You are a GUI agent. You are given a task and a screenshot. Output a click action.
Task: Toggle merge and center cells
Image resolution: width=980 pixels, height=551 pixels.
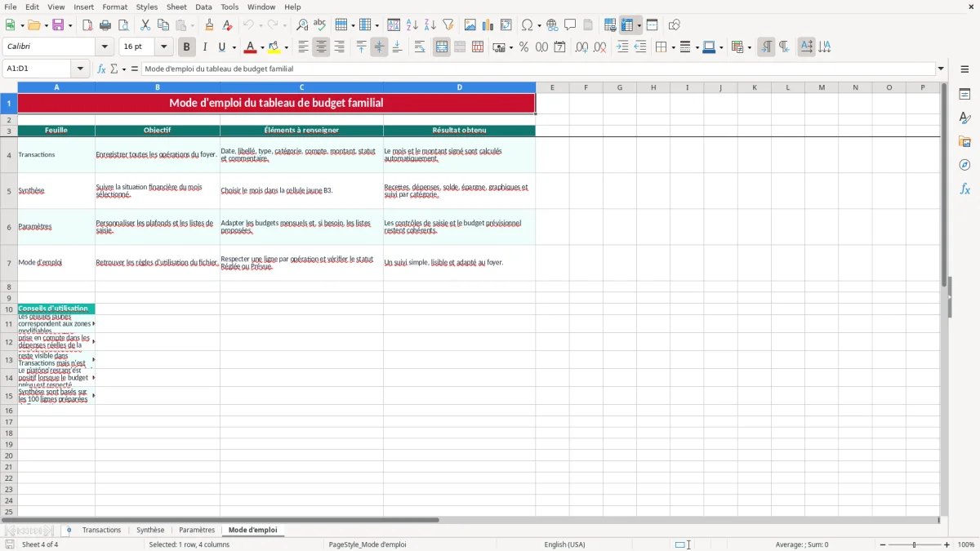click(442, 47)
